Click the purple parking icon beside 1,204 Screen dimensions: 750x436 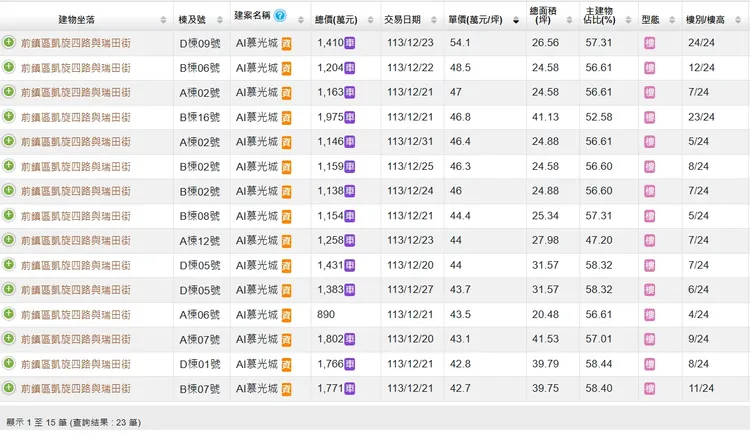[x=350, y=68]
